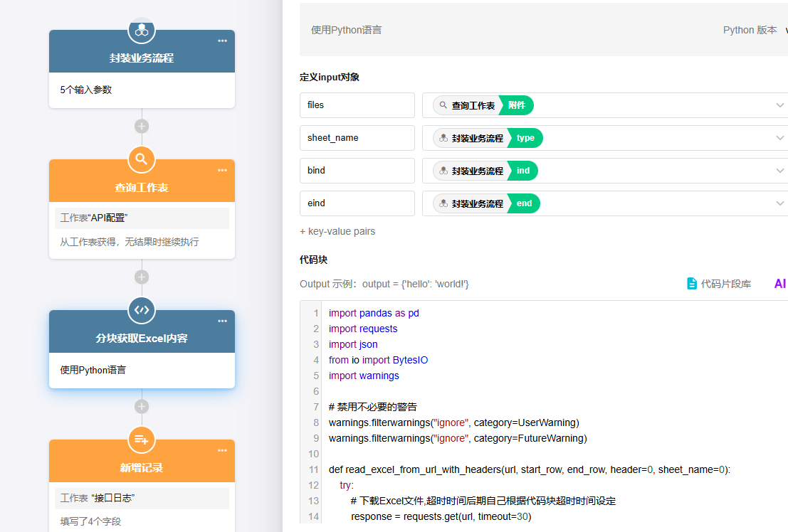Viewport: 788px width, 532px height.
Task: Open the 查询工作表 node more-options menu
Action: (x=223, y=171)
